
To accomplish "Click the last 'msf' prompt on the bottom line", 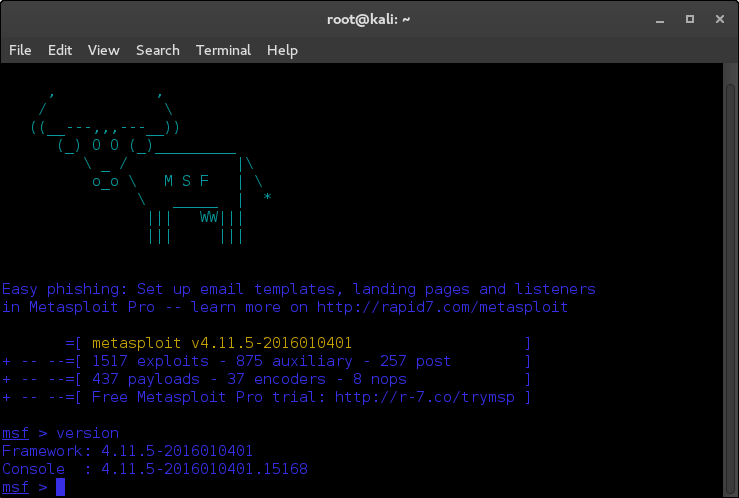I will tap(16, 487).
